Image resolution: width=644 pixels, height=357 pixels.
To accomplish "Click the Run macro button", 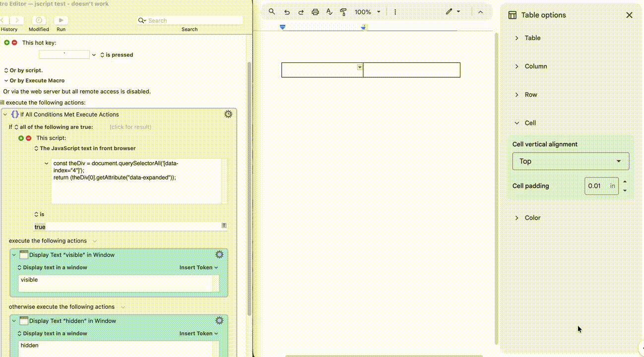I will tap(61, 20).
